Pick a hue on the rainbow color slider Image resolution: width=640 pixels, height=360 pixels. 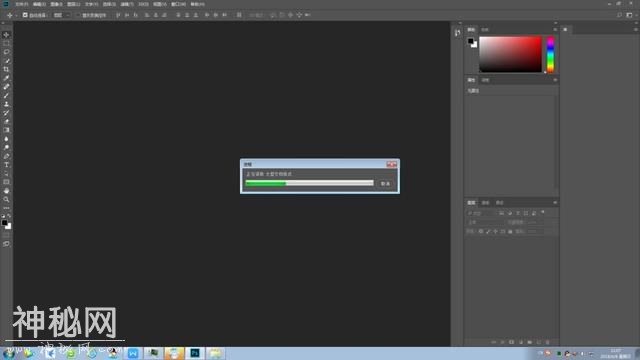[x=550, y=54]
